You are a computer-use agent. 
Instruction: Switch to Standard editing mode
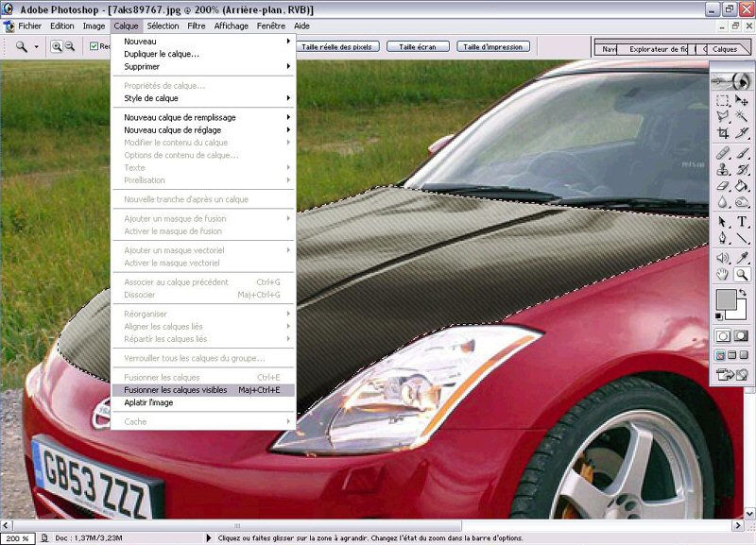pyautogui.click(x=723, y=336)
